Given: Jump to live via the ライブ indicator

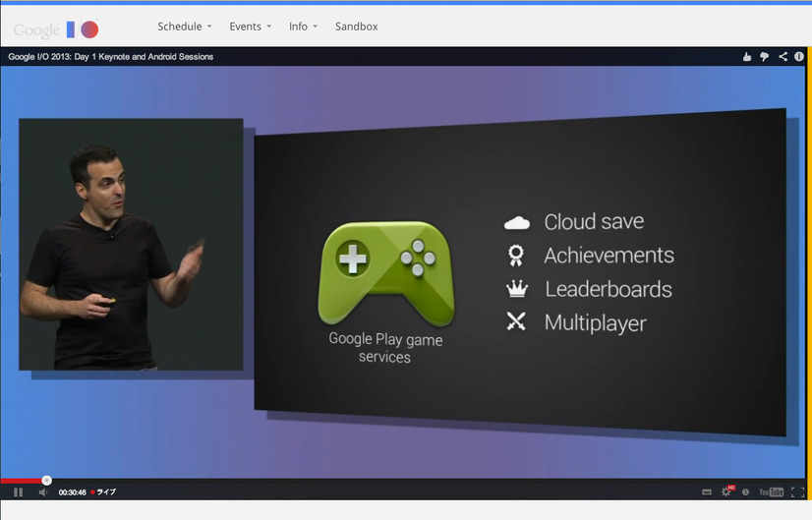Looking at the screenshot, I should pos(103,492).
